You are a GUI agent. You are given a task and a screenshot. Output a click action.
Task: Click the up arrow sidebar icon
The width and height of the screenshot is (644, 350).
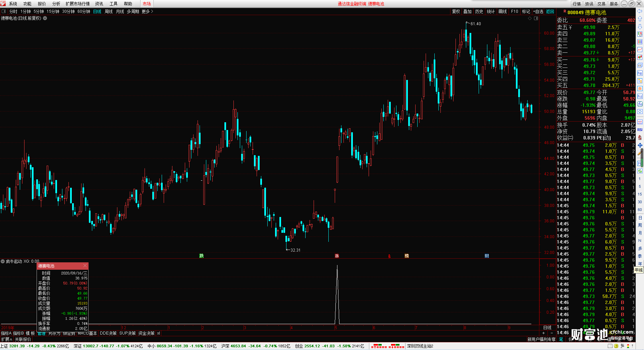[x=640, y=19]
